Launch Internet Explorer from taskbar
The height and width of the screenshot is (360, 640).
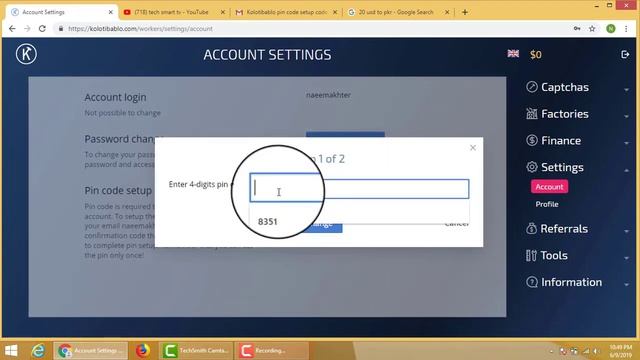pos(38,351)
